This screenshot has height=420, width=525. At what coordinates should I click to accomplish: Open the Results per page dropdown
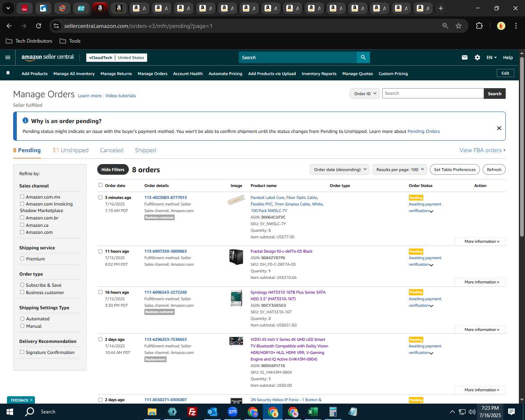(400, 169)
